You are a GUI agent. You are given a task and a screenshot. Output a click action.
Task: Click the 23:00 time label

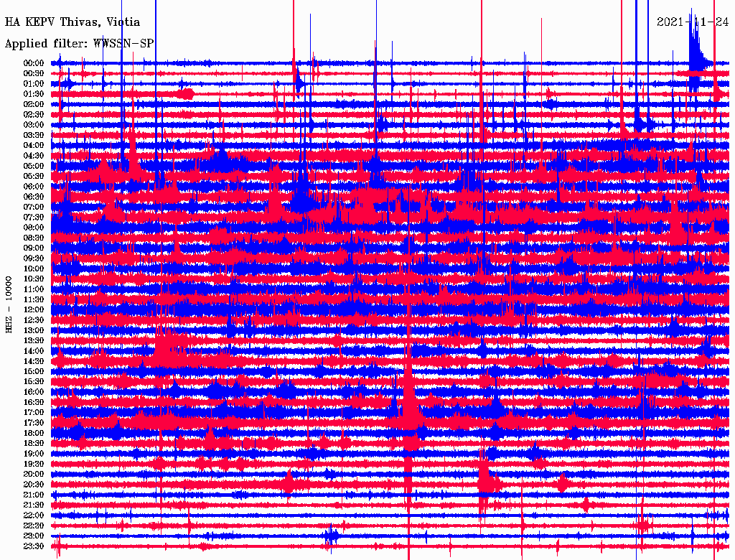tap(34, 536)
